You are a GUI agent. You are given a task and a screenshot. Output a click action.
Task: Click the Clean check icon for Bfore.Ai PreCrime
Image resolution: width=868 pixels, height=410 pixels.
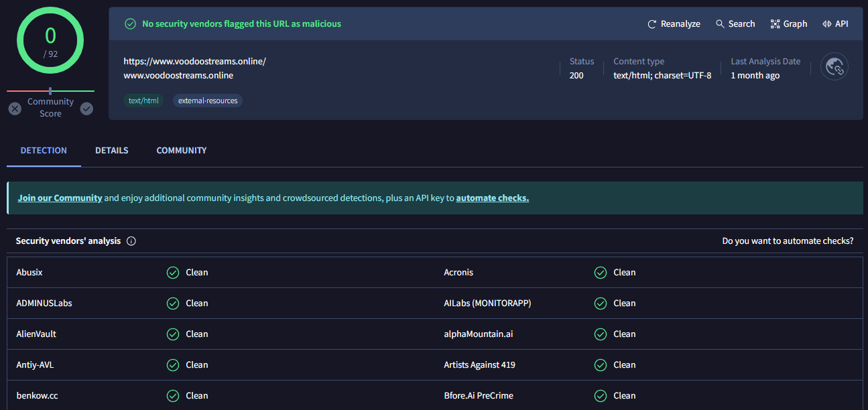click(x=601, y=396)
